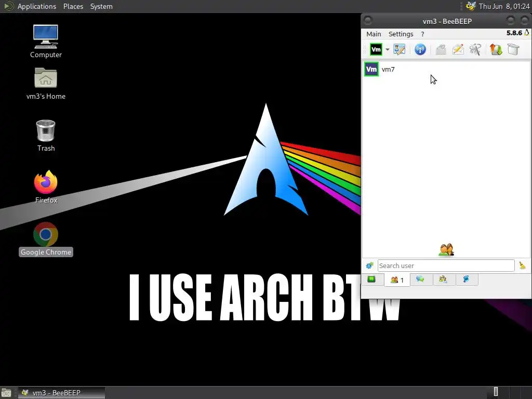The width and height of the screenshot is (532, 399).
Task: Click the clock Thu Jun 8, 01:24
Action: coord(504,6)
